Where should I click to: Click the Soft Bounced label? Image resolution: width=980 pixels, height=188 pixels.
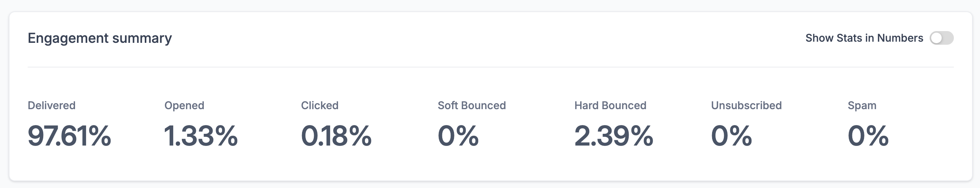point(471,105)
